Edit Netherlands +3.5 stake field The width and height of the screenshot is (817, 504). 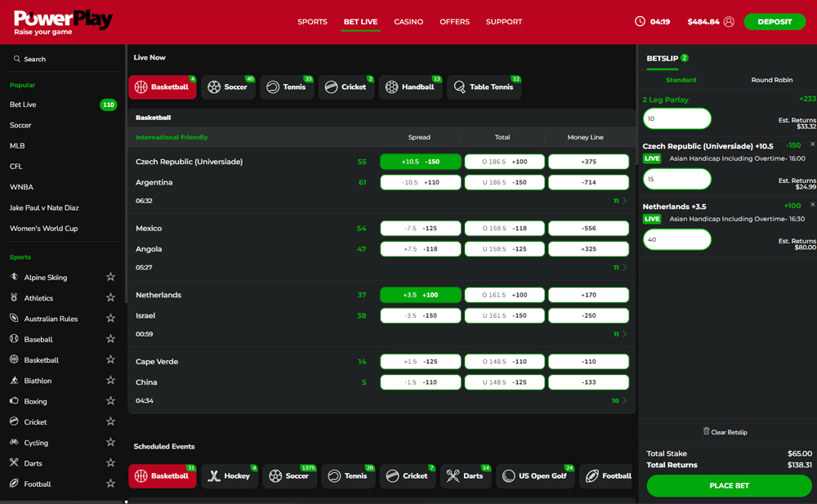coord(676,240)
